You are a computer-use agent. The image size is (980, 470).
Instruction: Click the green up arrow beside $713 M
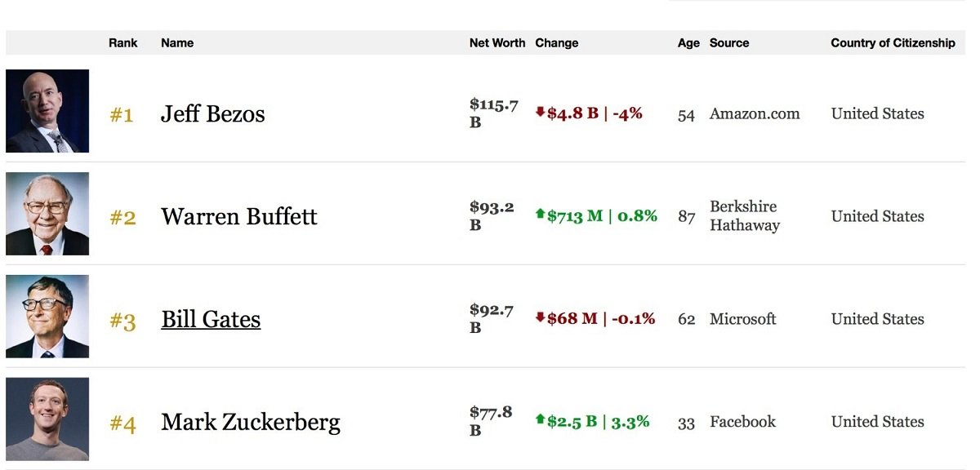[540, 214]
